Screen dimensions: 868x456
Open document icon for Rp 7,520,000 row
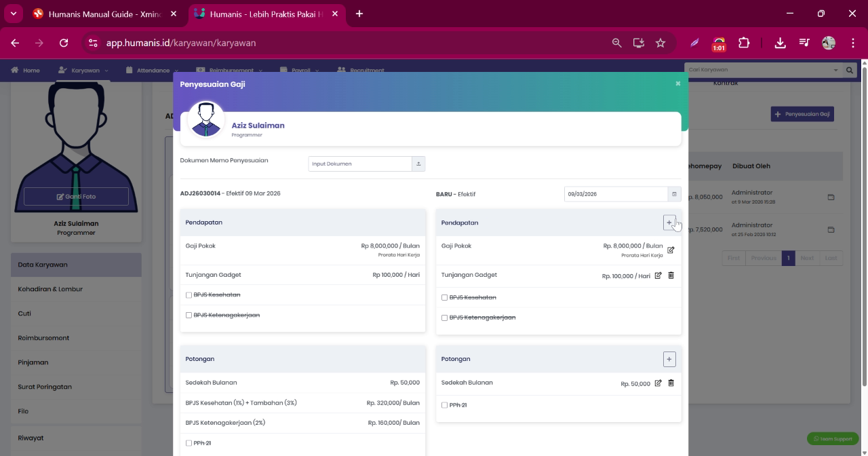[831, 230]
